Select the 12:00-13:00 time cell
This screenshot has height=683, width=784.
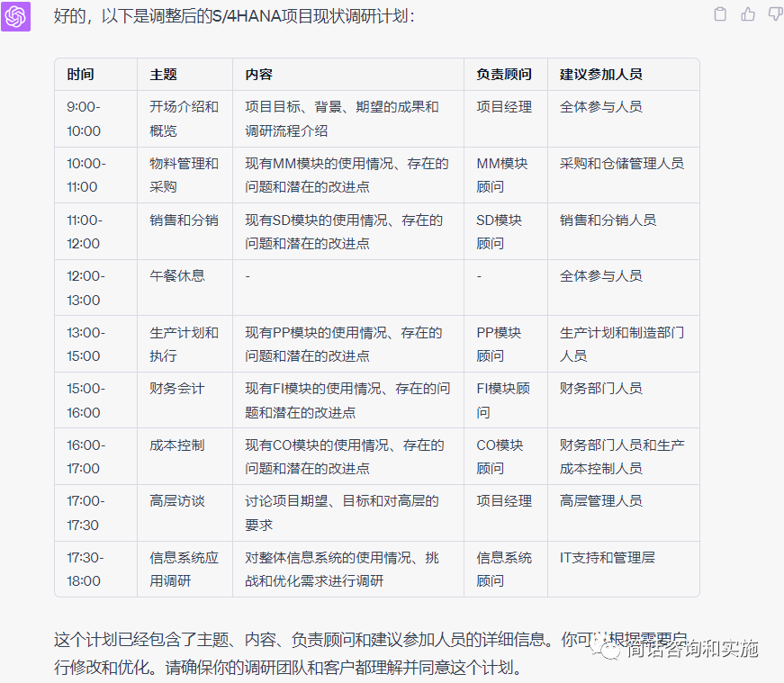tap(85, 287)
